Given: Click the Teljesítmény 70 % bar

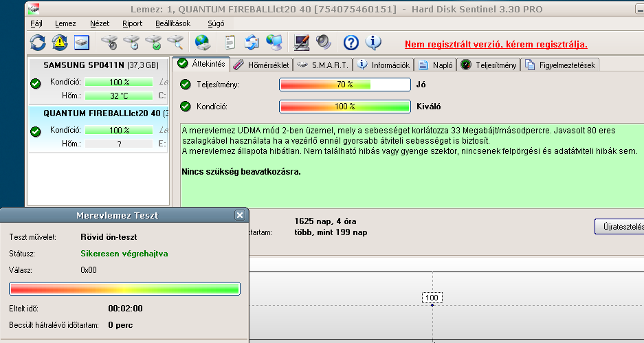Looking at the screenshot, I should [345, 85].
